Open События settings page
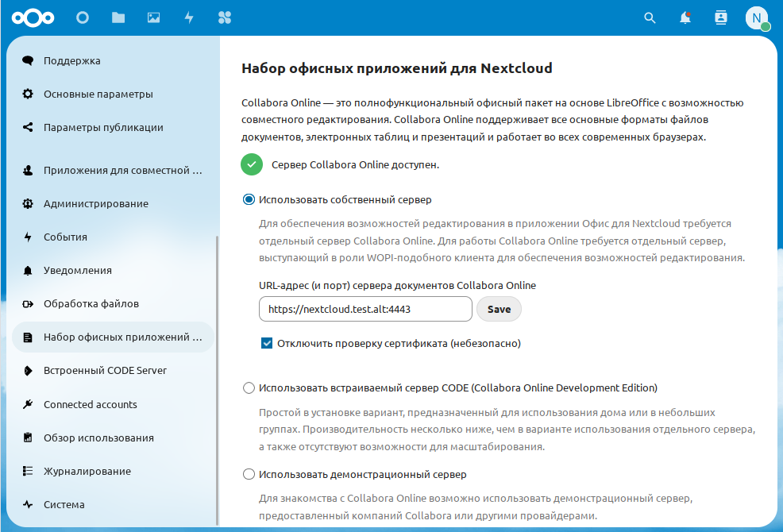 coord(113,237)
